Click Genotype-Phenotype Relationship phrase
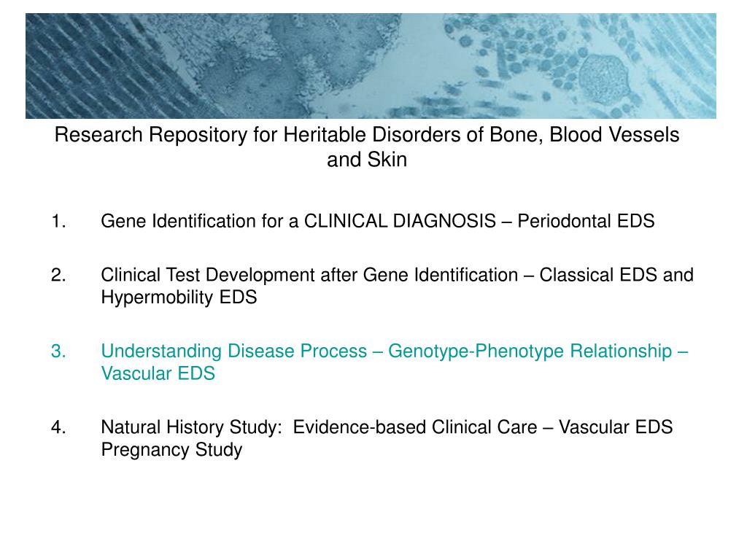Image resolution: width=747 pixels, height=560 pixels. pyautogui.click(x=530, y=351)
